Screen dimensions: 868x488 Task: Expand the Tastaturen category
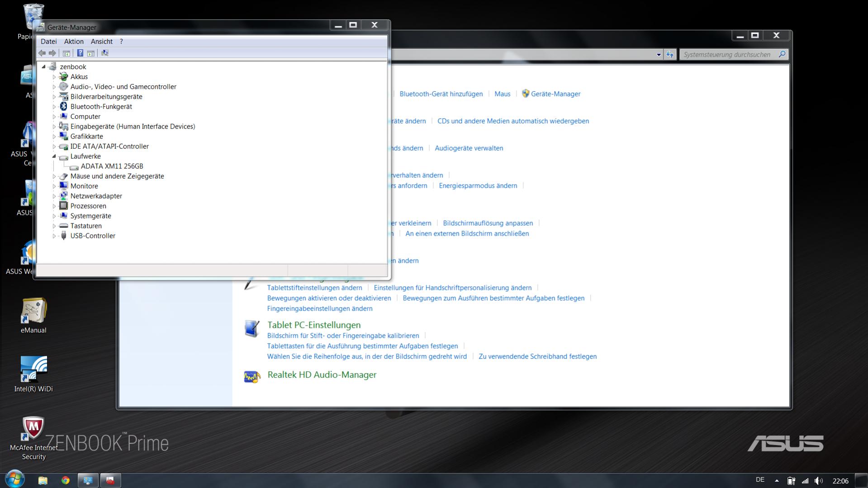tap(54, 226)
